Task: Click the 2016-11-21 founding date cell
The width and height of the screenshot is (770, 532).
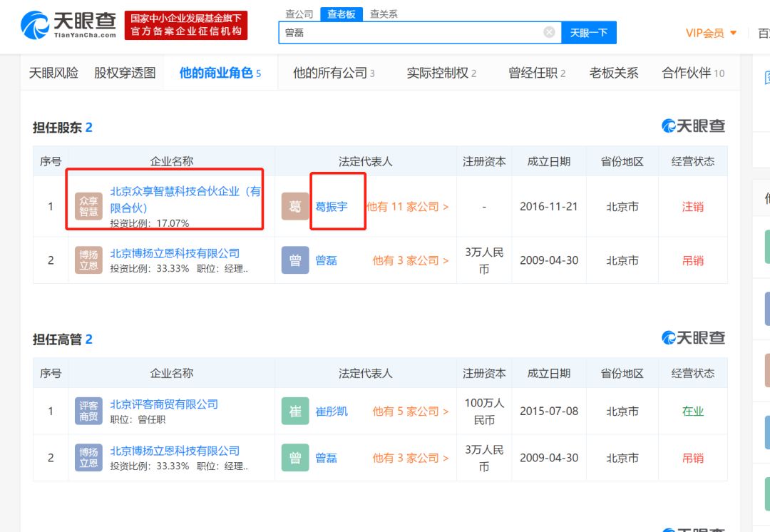Action: tap(548, 207)
